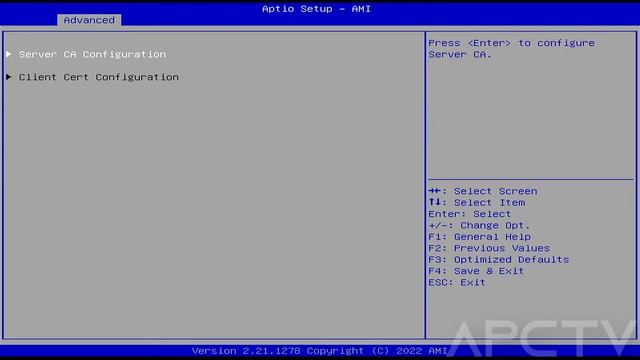Click the 'ESC: Exit' hint
Viewport: 640px width, 360px height.
457,282
